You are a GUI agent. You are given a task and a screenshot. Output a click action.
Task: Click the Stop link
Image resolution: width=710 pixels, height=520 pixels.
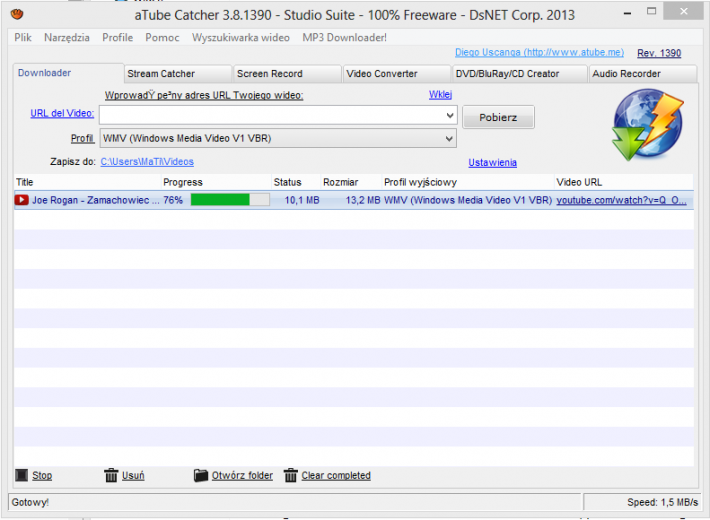42,476
